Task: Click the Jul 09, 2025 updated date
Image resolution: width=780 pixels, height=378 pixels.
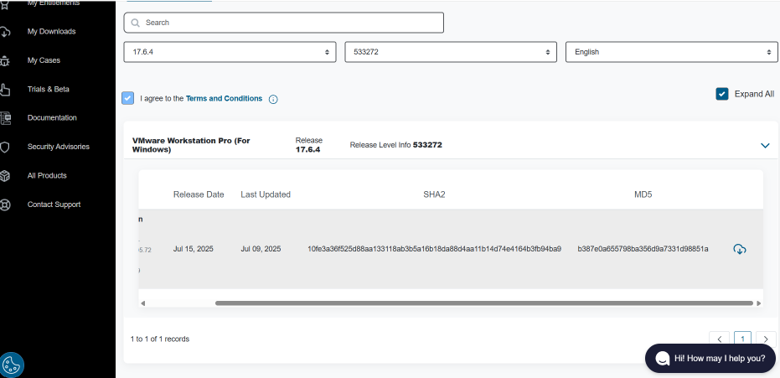Action: tap(261, 249)
